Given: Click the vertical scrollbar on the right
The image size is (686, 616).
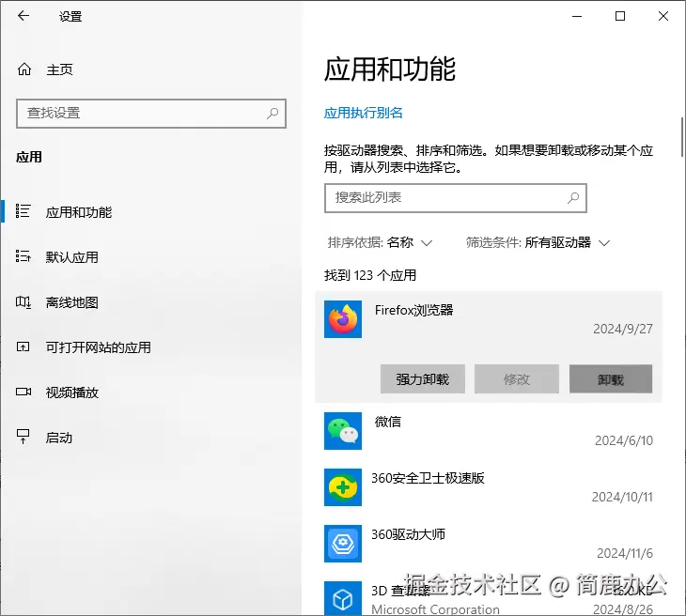Looking at the screenshot, I should click(682, 137).
